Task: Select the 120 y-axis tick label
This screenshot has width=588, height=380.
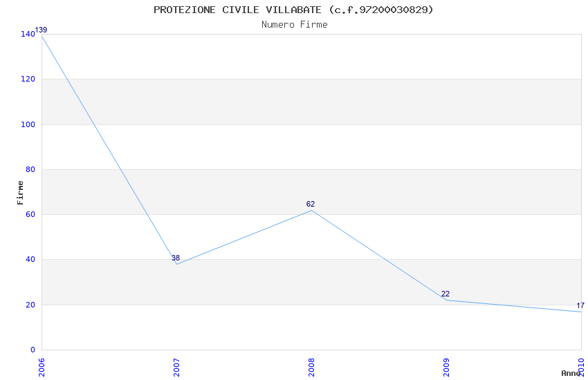Action: pyautogui.click(x=28, y=79)
